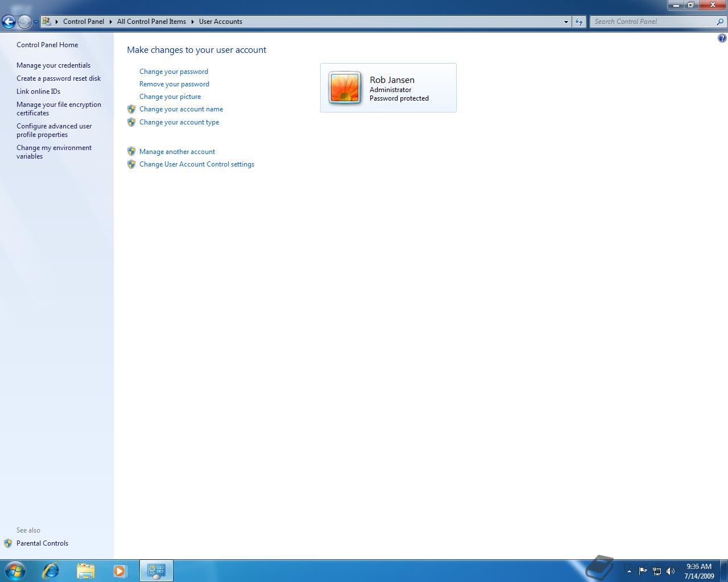
Task: Open Help with the question mark icon
Action: click(722, 38)
